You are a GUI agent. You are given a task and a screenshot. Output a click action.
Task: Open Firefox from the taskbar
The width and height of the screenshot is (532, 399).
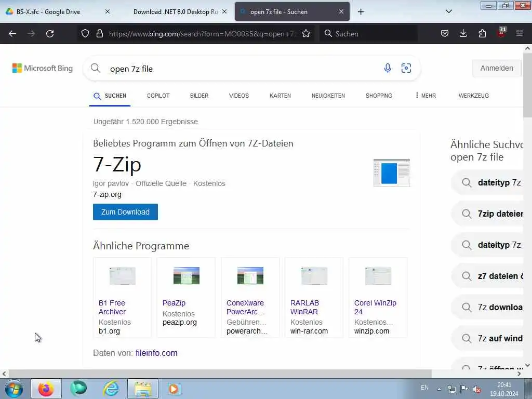(46, 389)
